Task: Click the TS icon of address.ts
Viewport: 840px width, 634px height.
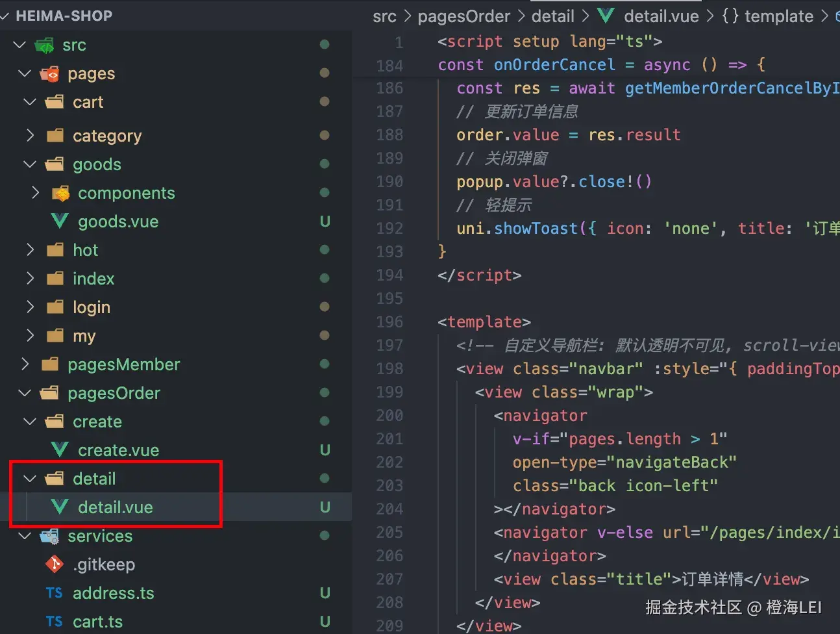Action: click(x=55, y=593)
